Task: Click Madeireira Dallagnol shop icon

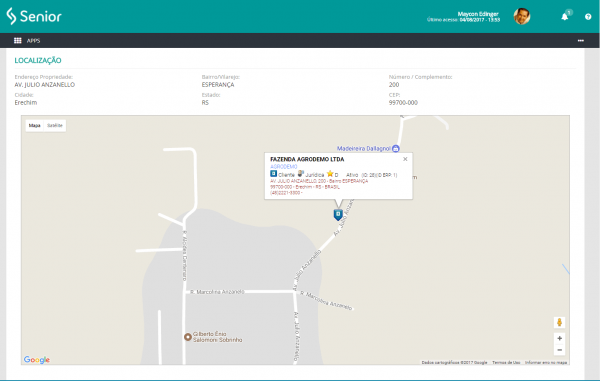Action: (x=396, y=148)
